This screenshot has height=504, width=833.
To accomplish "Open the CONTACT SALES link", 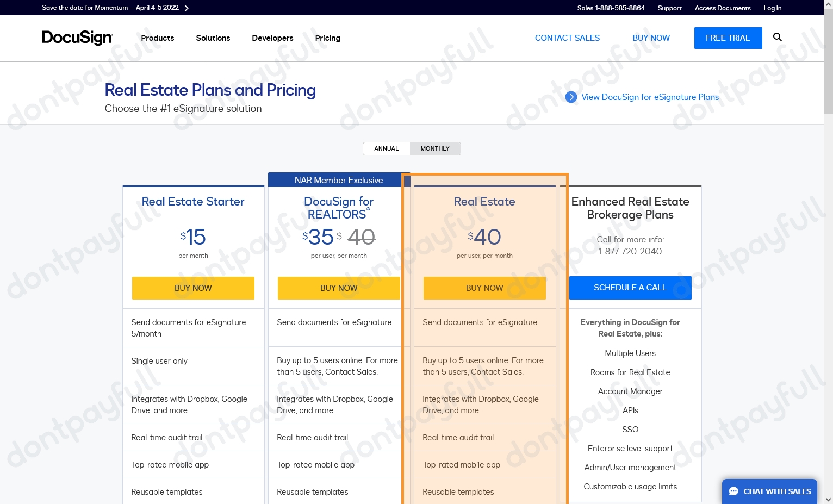I will coord(567,38).
